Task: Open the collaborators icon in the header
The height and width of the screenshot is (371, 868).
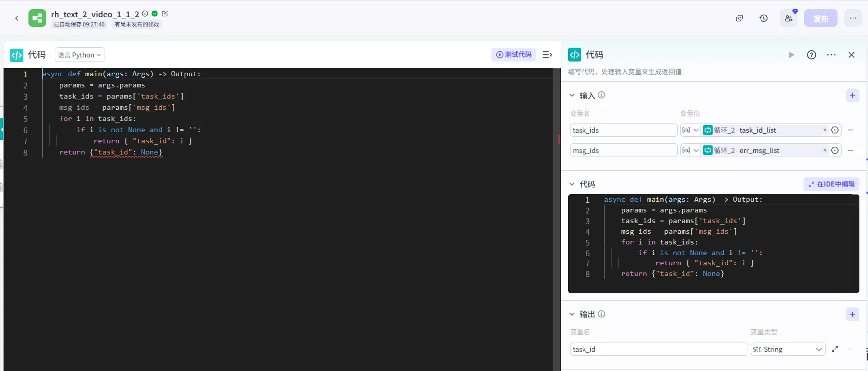Action: [788, 18]
